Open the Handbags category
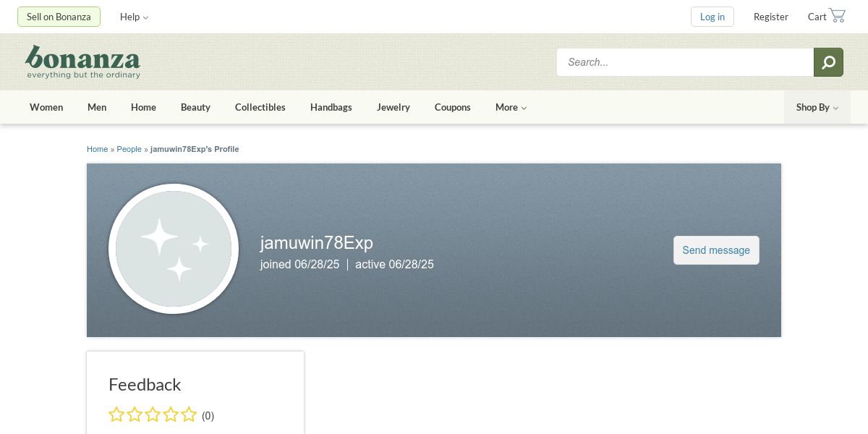 (331, 107)
